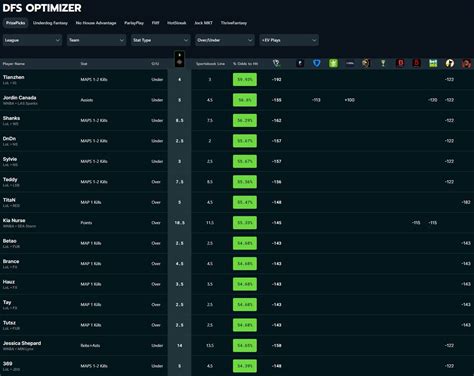Click the shield-with-checkmark icon in the table header

click(276, 63)
